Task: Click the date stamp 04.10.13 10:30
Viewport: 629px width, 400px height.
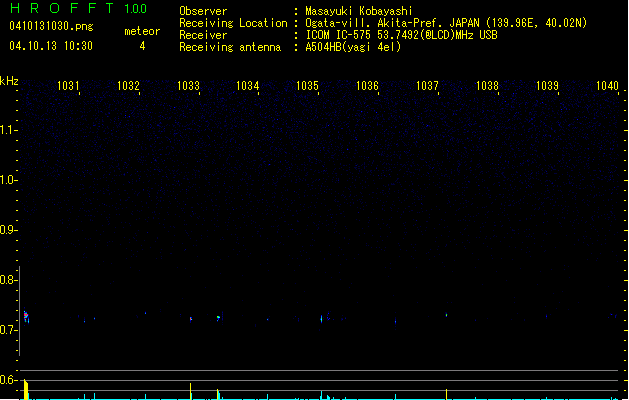Action: (51, 46)
